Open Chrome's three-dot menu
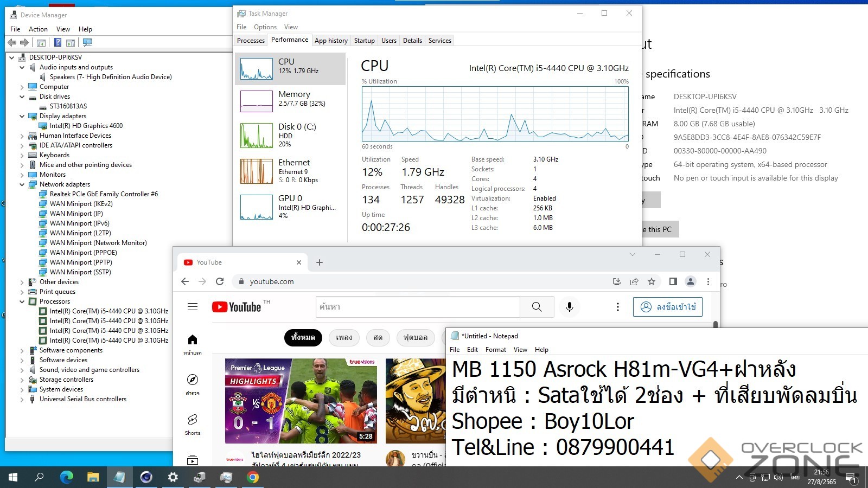Image resolution: width=868 pixels, height=488 pixels. [708, 281]
